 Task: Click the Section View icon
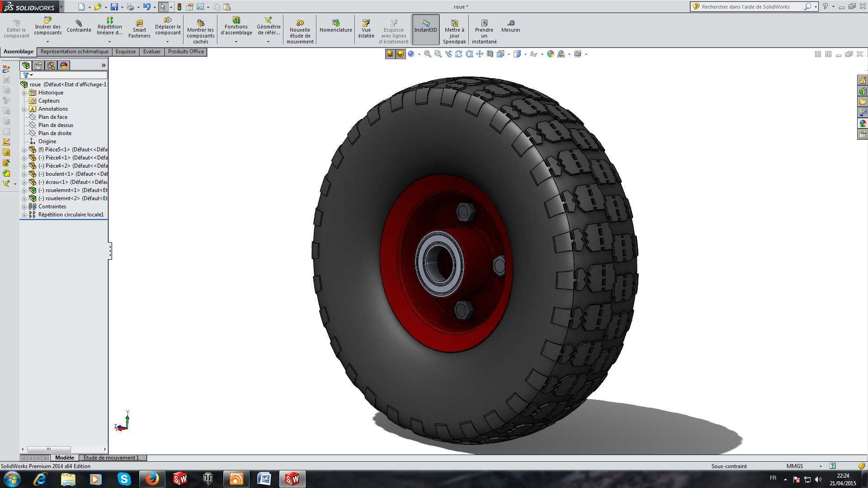pos(490,54)
